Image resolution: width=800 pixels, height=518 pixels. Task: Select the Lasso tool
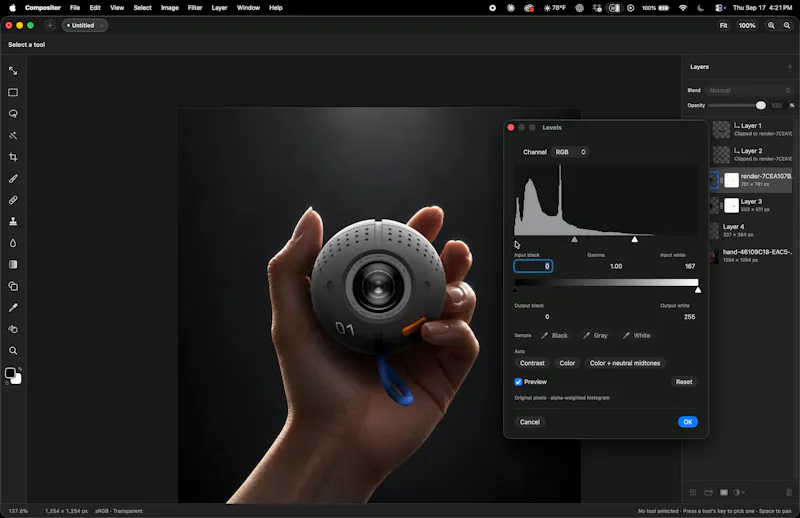tap(13, 114)
